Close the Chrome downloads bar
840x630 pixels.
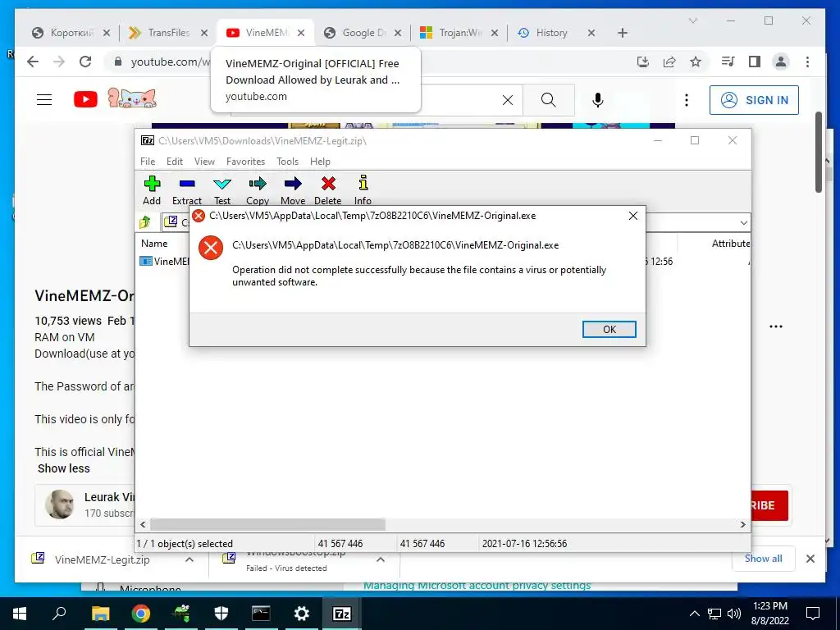[810, 559]
